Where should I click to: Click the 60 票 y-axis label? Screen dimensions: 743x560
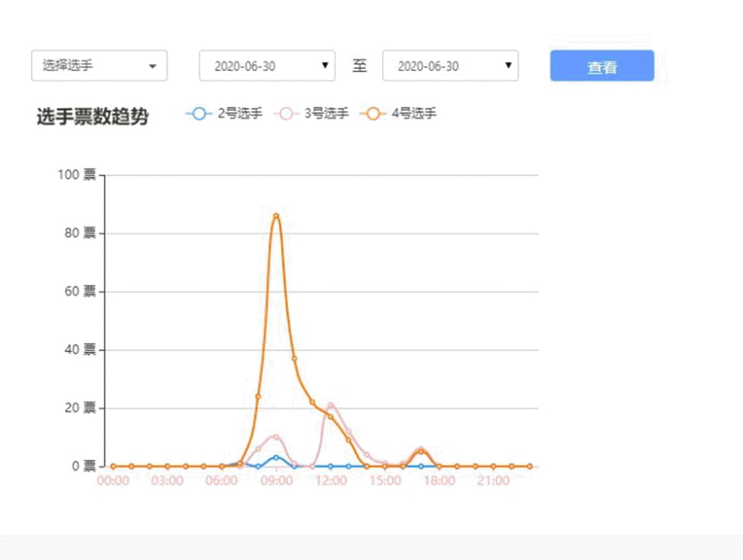pos(80,291)
